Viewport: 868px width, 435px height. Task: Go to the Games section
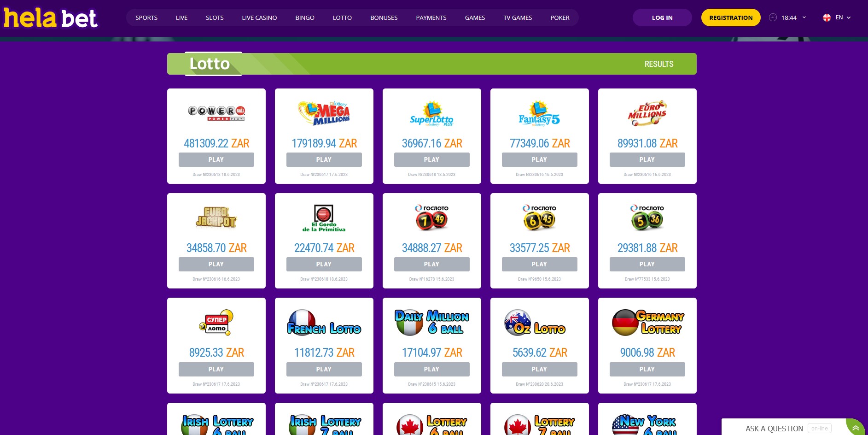point(475,18)
